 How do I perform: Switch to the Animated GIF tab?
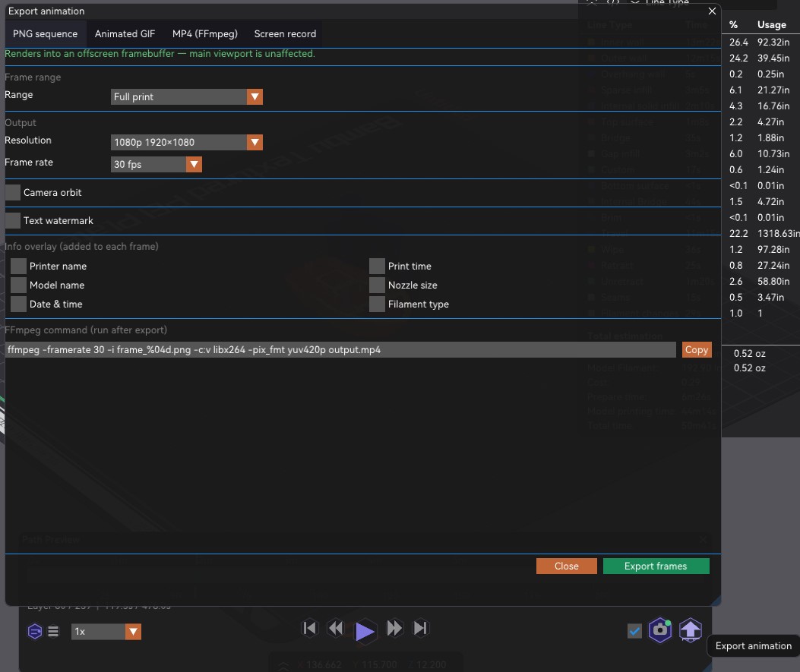coord(125,33)
